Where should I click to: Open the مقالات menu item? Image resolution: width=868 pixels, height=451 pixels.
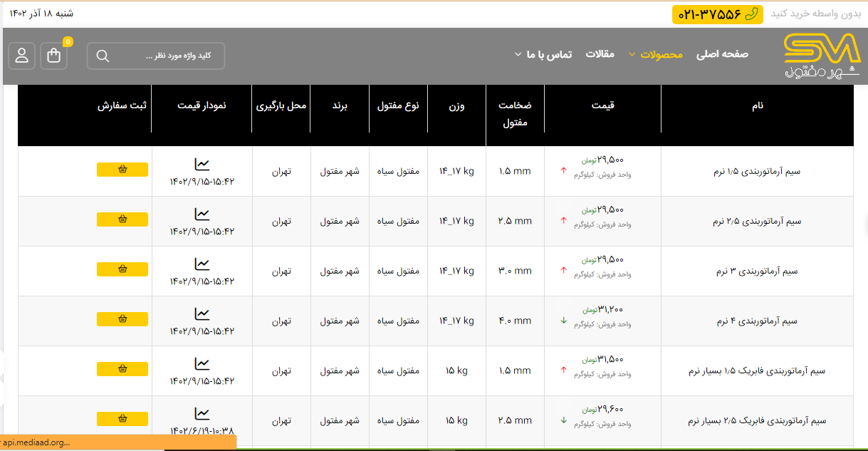pyautogui.click(x=600, y=55)
